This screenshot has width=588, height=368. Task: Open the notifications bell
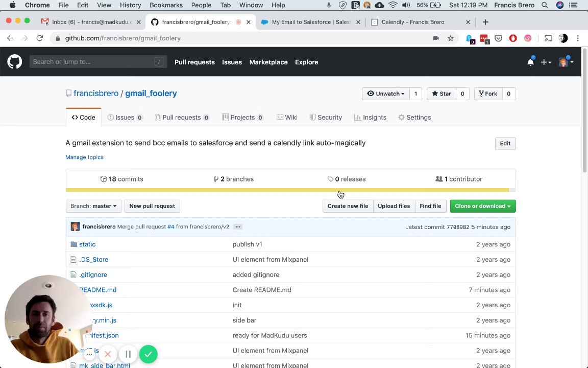(x=530, y=62)
